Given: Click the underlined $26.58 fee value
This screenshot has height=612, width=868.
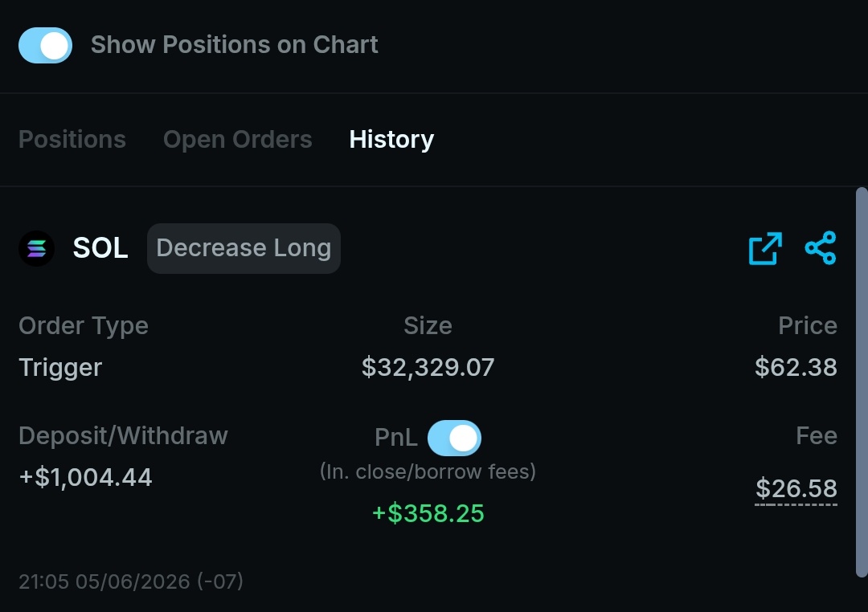Looking at the screenshot, I should pos(796,488).
